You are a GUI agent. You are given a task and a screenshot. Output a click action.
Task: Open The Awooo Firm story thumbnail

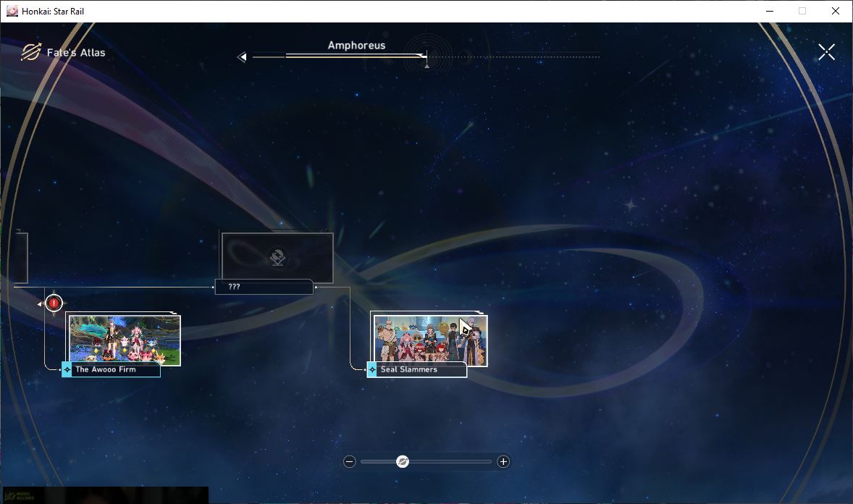click(125, 340)
